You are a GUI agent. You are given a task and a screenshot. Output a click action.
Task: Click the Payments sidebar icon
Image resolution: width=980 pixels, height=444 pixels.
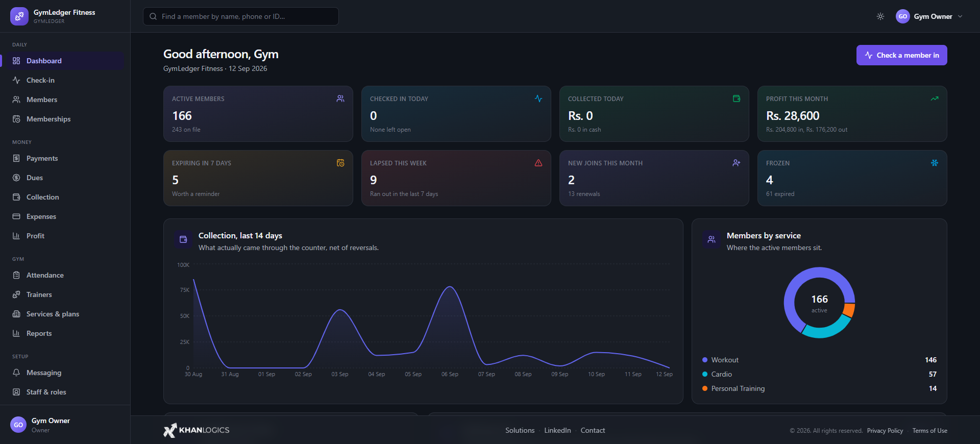16,158
